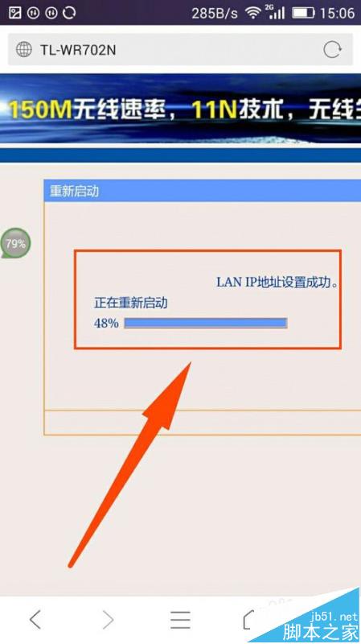Screen dimensions: 361x644
Task: Tap the TL-WR702N address bar field
Action: pos(180,50)
